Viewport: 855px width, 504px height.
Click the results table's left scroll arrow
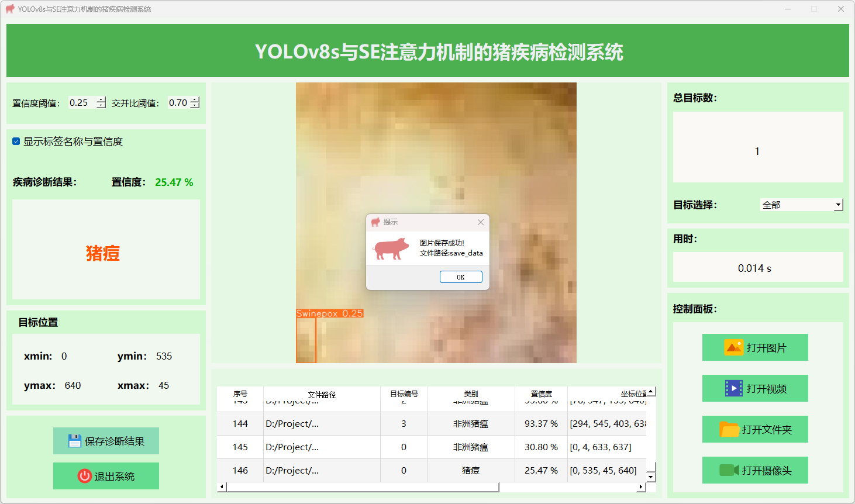point(221,486)
